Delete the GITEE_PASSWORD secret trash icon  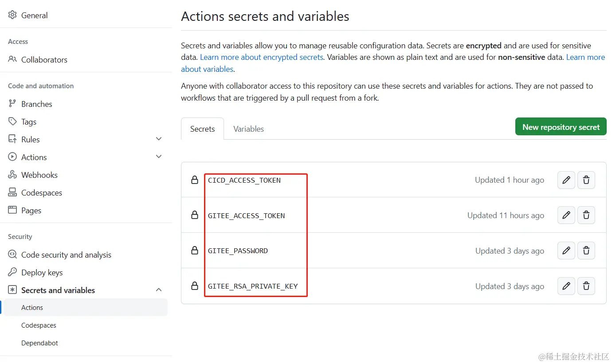point(586,251)
